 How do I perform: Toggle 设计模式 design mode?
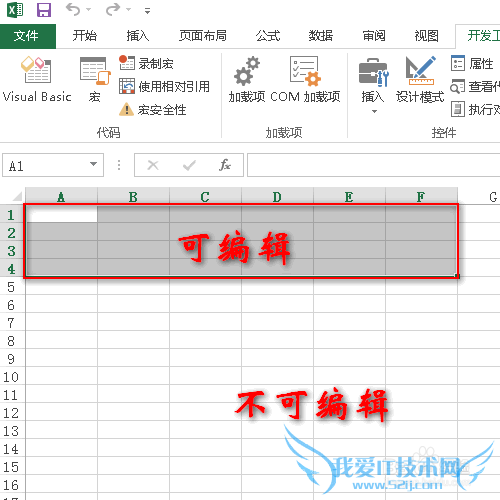click(x=420, y=79)
